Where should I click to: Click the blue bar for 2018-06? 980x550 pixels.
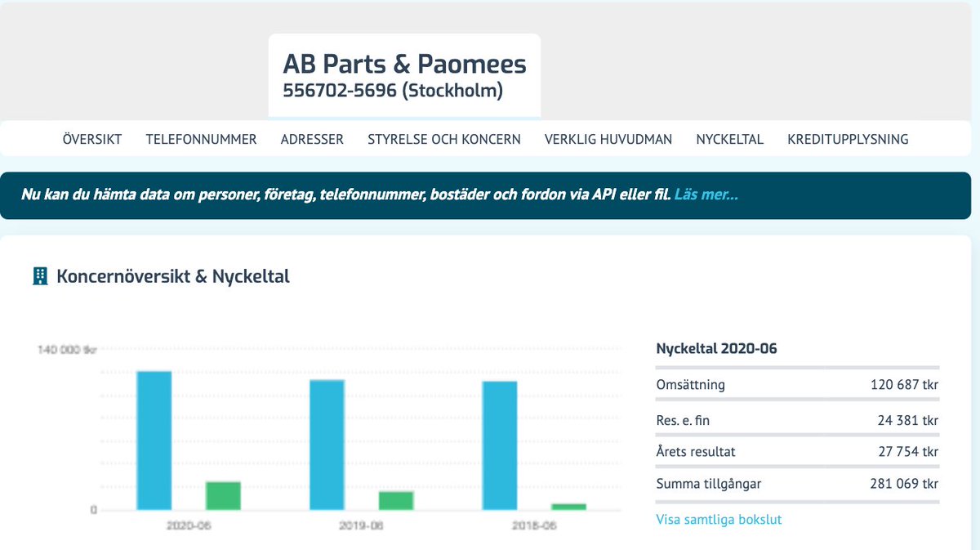[500, 446]
